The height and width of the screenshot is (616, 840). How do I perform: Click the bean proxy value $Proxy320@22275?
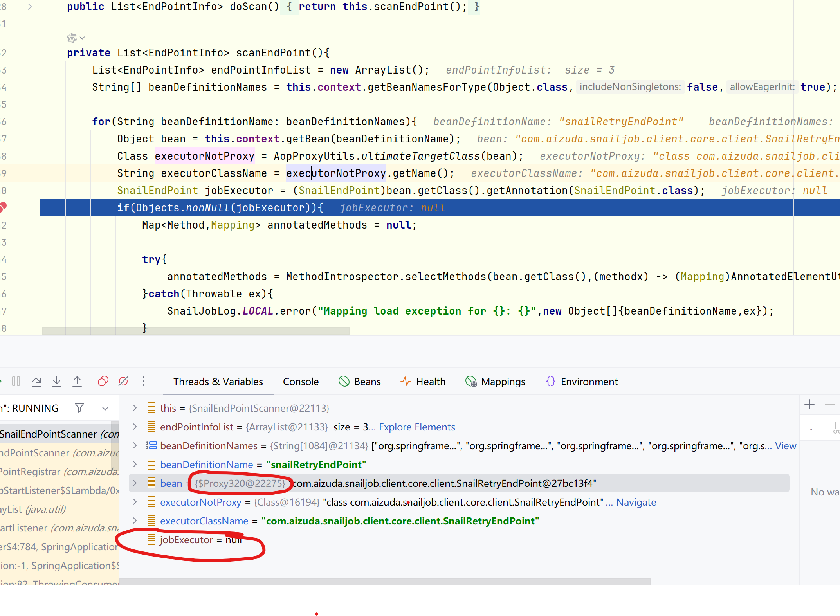coord(240,483)
